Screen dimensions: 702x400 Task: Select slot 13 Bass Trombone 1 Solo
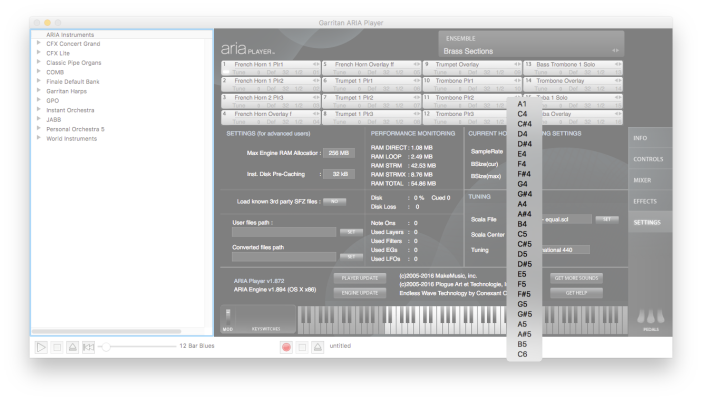(573, 68)
